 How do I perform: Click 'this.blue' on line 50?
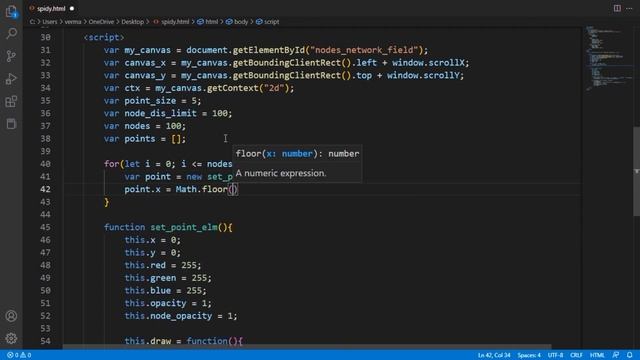click(x=147, y=290)
